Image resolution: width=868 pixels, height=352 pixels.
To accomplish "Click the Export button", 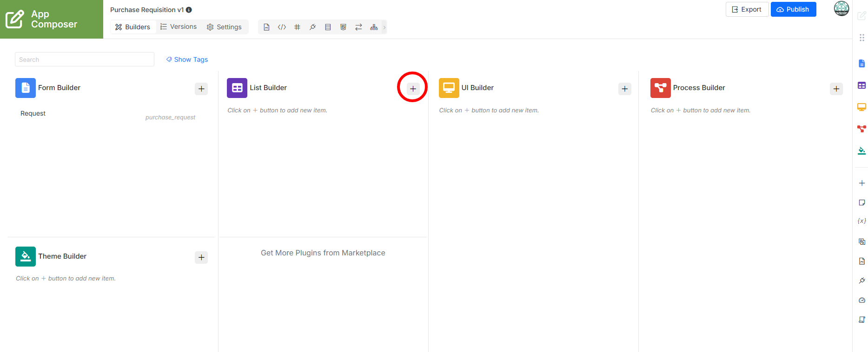I will pyautogui.click(x=747, y=9).
